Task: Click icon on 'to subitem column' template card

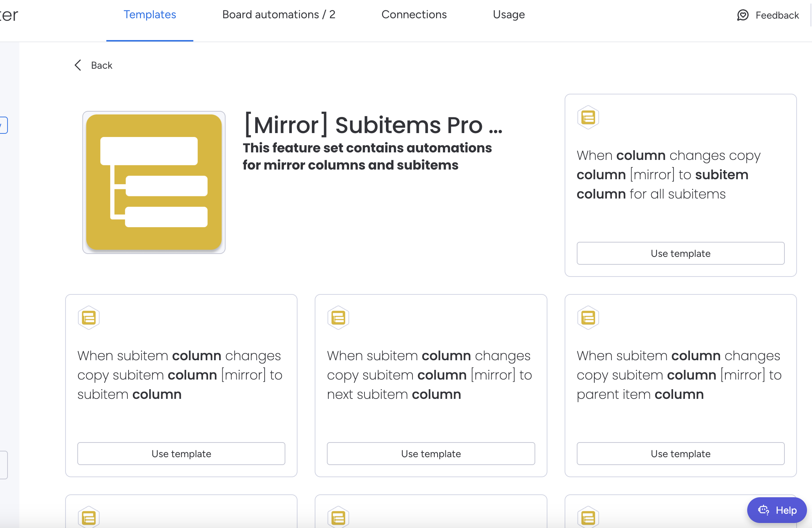Action: click(88, 318)
